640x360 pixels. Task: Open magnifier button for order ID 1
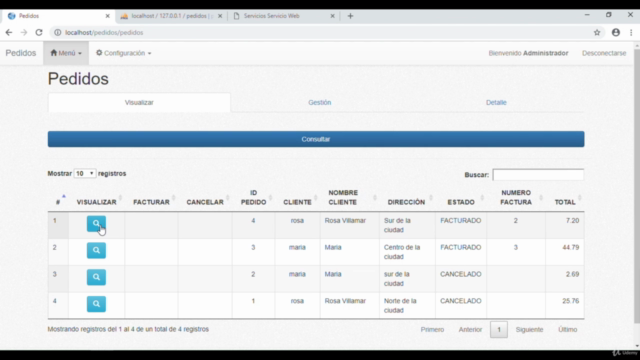coord(96,304)
